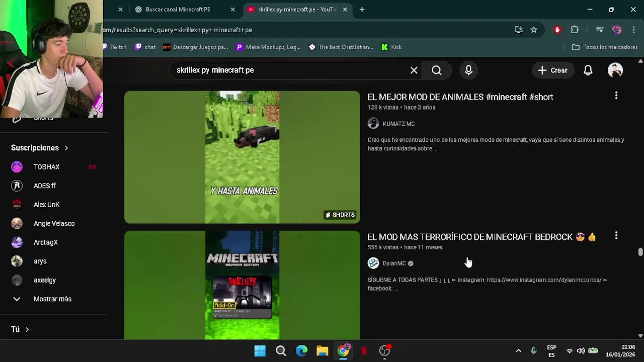Viewport: 644px width, 362px height.
Task: Click the magnifier search button beside search box
Action: tap(437, 70)
